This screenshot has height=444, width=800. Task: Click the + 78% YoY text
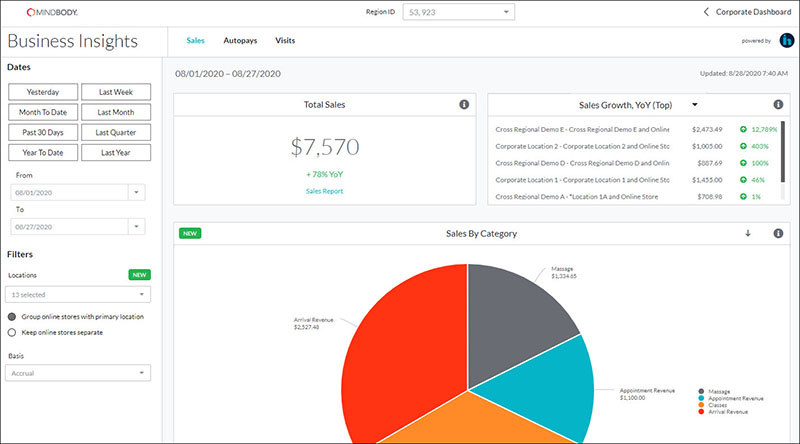pyautogui.click(x=324, y=175)
